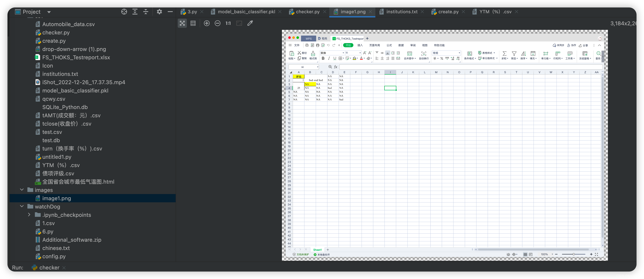Screen dimensions: 644x279
Task: Close model_basic_classifier.pkl tab
Action: [280, 12]
